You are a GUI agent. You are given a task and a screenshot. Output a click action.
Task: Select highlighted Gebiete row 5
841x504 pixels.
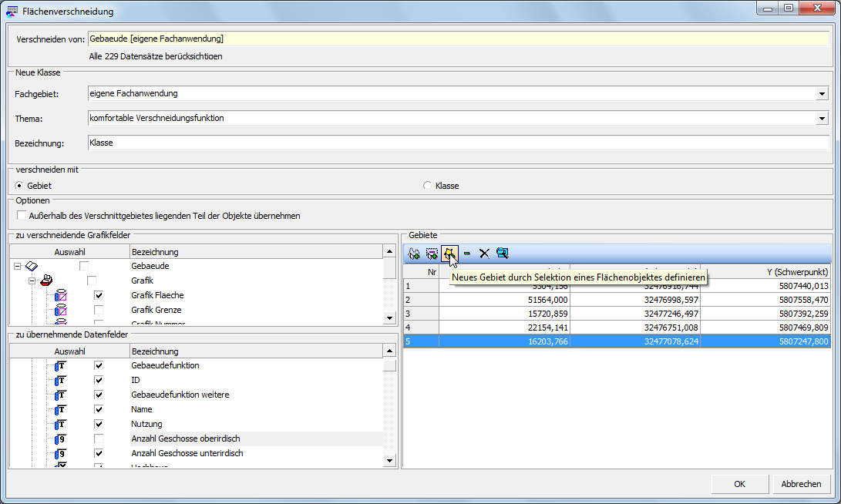tap(617, 341)
